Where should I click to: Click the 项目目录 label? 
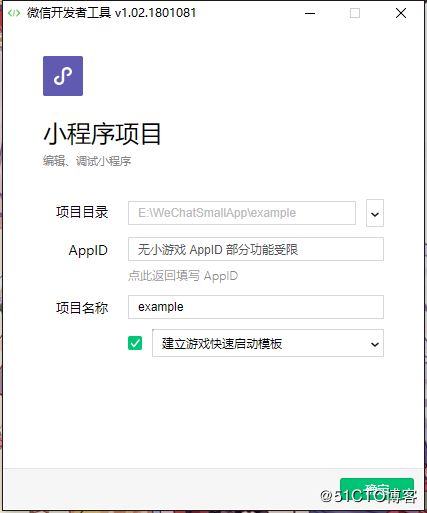click(x=82, y=212)
